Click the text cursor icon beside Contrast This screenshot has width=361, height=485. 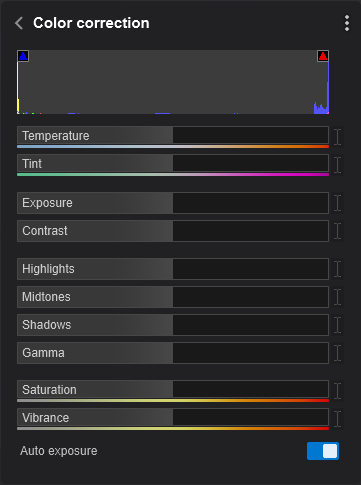click(x=337, y=231)
